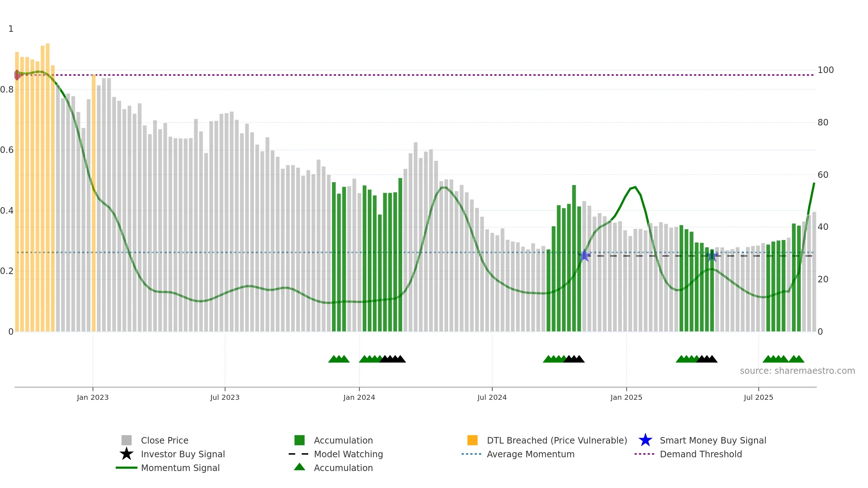The height and width of the screenshot is (488, 868).
Task: Toggle the Model Watching legend label
Action: click(x=348, y=454)
